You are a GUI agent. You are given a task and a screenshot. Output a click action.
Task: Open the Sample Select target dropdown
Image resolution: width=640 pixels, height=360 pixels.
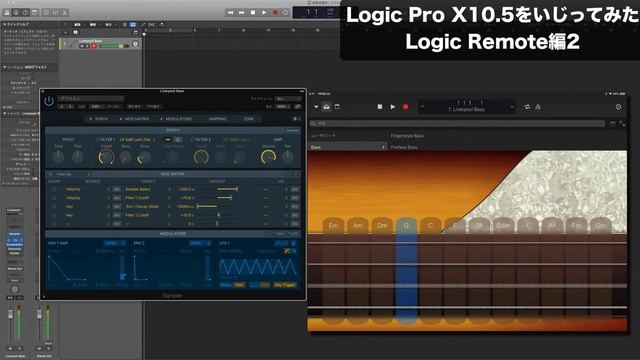pos(148,189)
